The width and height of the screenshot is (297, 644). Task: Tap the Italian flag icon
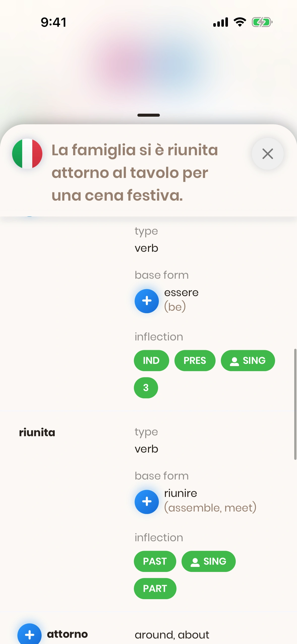coord(27,154)
